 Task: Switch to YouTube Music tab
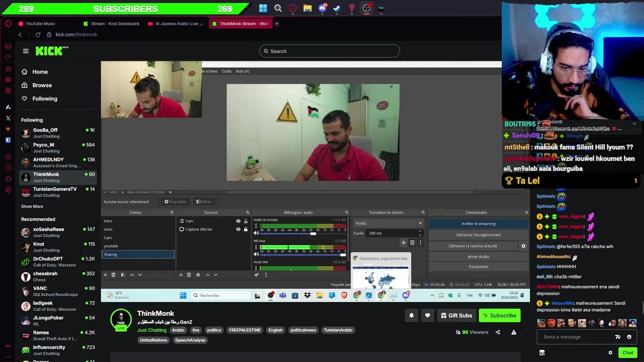click(41, 24)
